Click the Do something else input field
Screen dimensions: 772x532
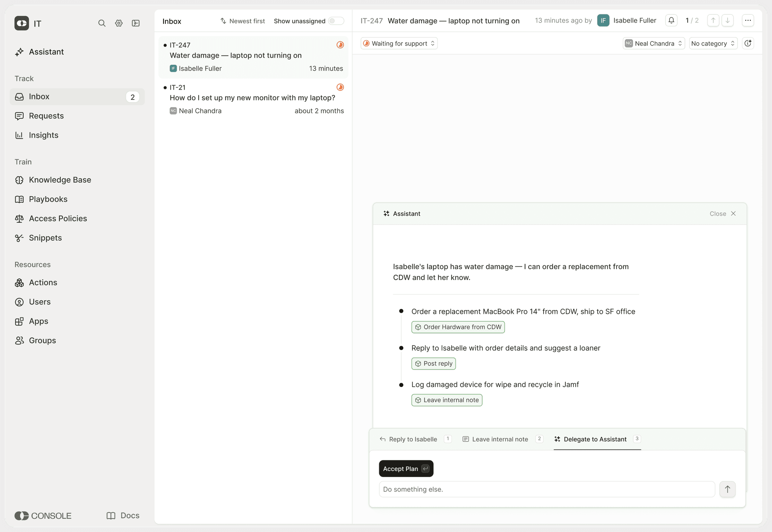click(x=547, y=489)
